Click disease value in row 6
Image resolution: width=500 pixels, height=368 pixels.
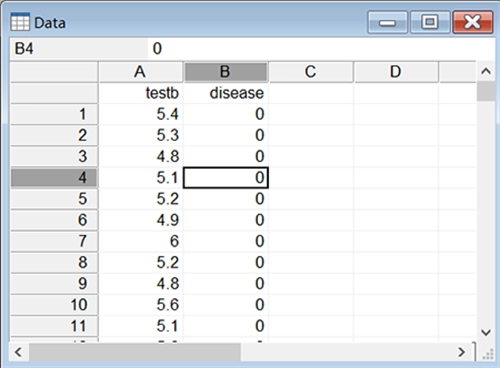226,220
